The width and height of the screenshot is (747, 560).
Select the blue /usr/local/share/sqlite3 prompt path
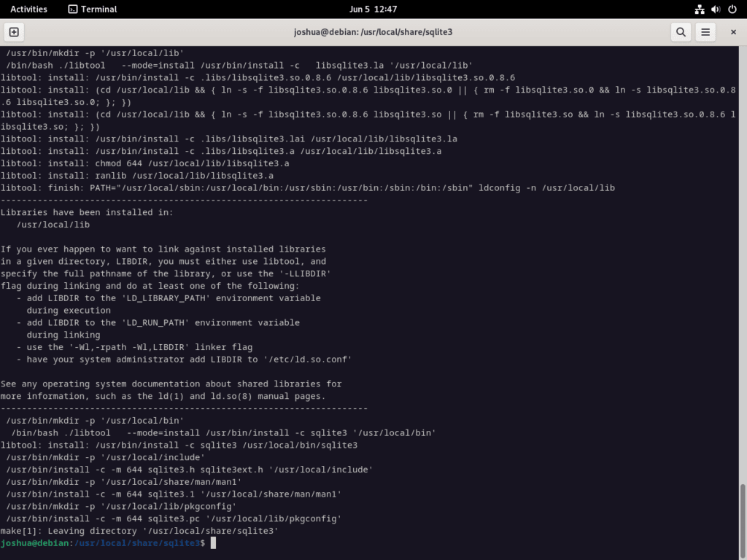pyautogui.click(x=137, y=542)
